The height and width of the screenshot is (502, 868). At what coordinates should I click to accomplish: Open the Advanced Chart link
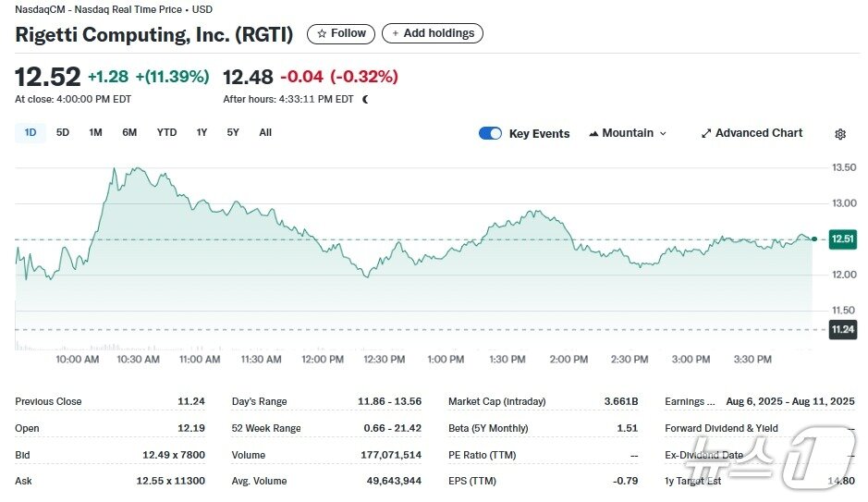[x=759, y=133]
